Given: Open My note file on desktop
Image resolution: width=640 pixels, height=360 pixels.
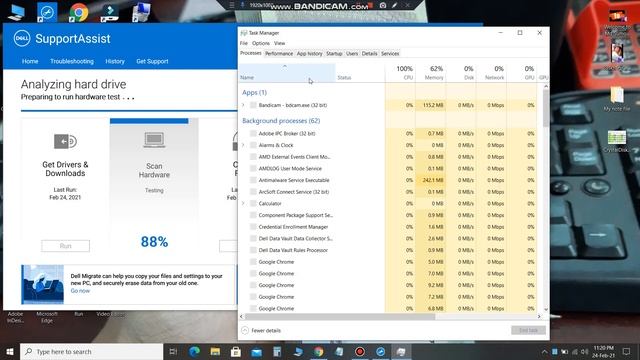Looking at the screenshot, I should (617, 99).
